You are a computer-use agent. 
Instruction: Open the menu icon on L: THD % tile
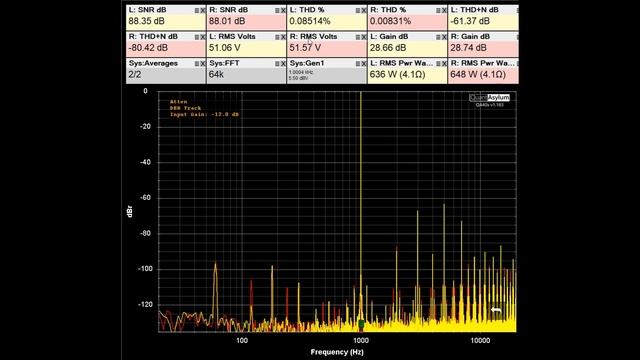(358, 11)
